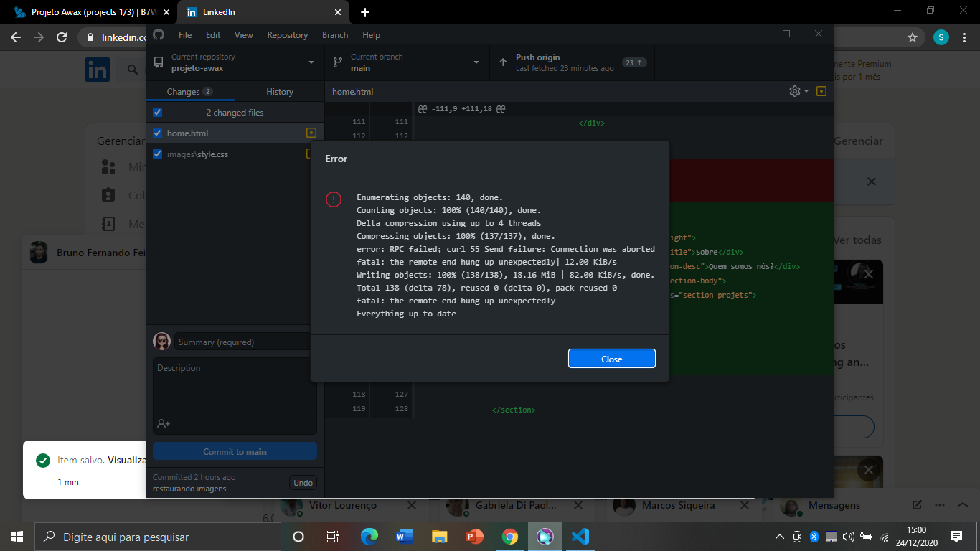Click Push origin button
980x551 pixels.
click(x=573, y=62)
